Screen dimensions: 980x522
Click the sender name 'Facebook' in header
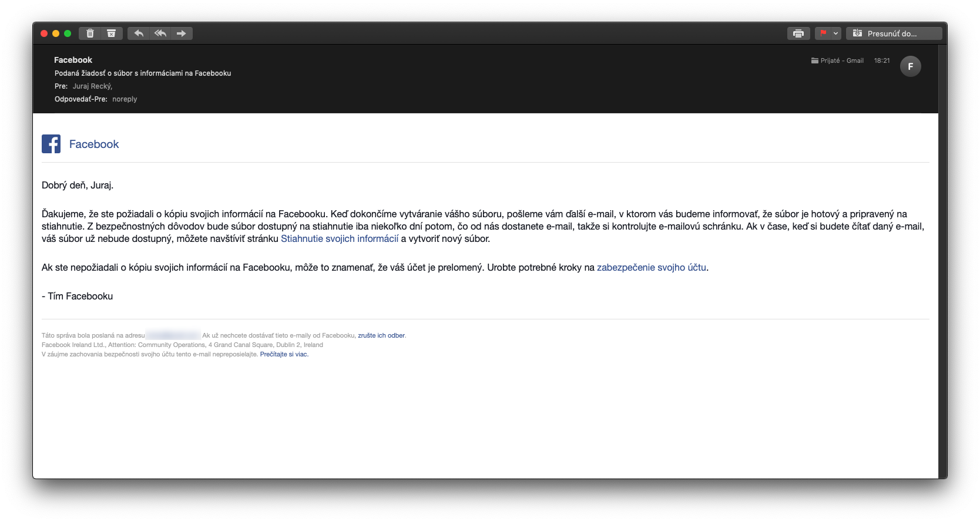pos(73,60)
